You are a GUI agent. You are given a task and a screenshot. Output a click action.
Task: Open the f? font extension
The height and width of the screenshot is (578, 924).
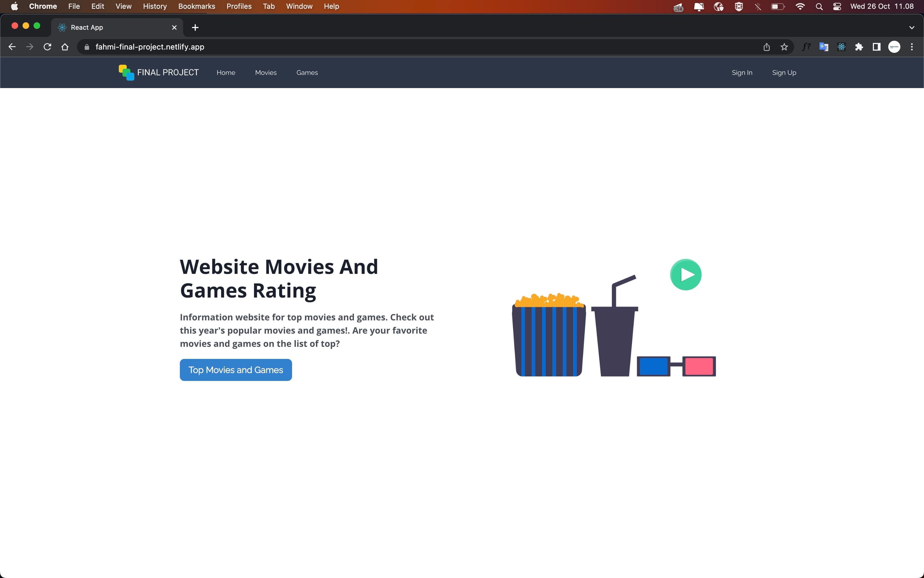[806, 47]
